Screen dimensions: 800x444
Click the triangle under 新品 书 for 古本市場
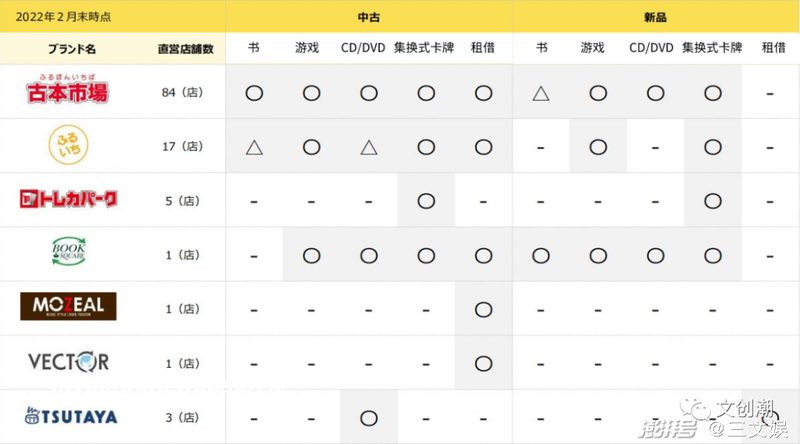pyautogui.click(x=541, y=93)
